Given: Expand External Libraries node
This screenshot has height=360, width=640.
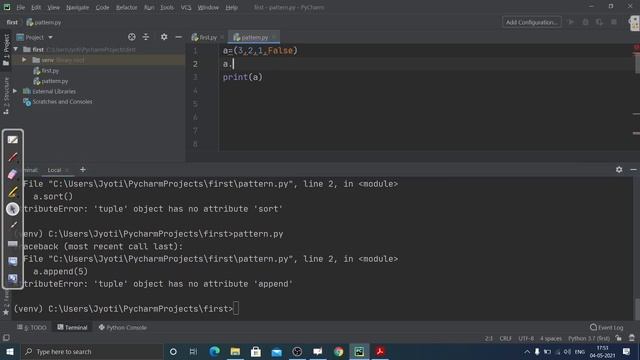Looking at the screenshot, I should pyautogui.click(x=15, y=91).
